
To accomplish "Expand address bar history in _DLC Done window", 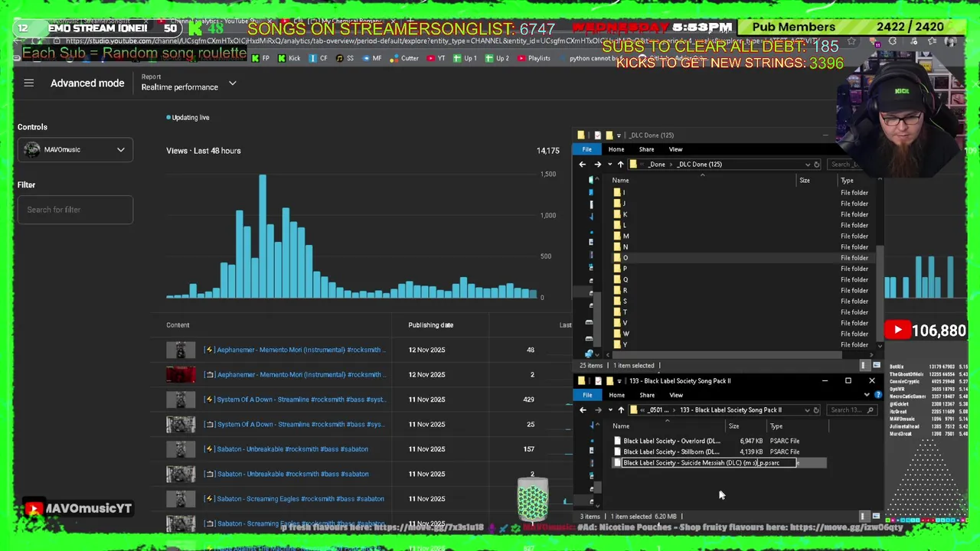I will tap(807, 165).
